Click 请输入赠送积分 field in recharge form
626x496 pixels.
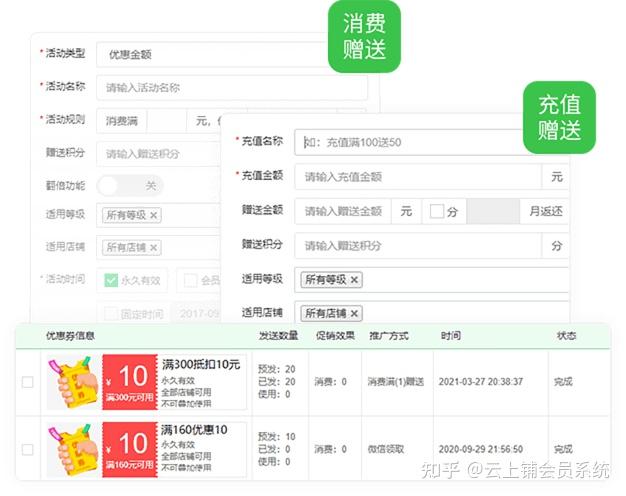[418, 245]
